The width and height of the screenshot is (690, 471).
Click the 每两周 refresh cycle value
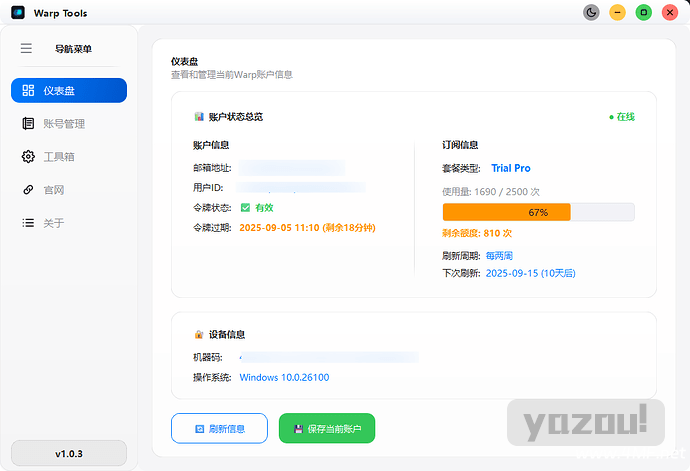coord(499,256)
